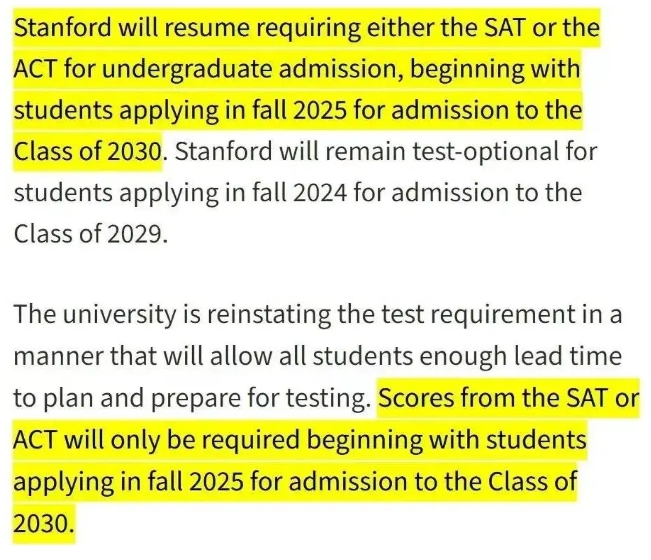Click highlighted "Class of 2030" in first paragraph
The image size is (651, 560).
pyautogui.click(x=88, y=151)
